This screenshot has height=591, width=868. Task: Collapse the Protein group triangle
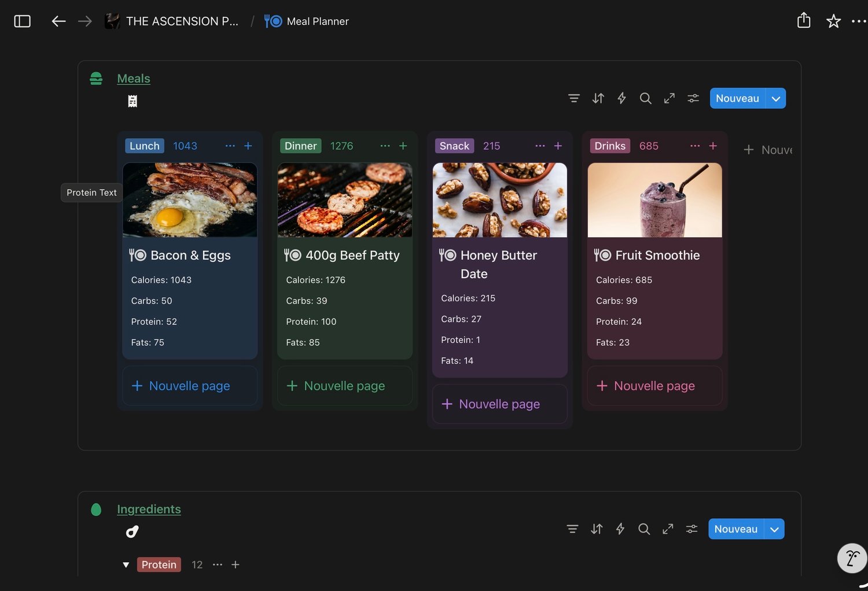pos(126,565)
